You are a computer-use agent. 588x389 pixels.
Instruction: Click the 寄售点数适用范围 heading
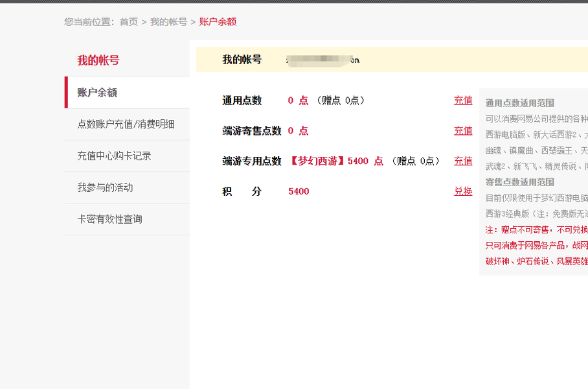tap(520, 182)
